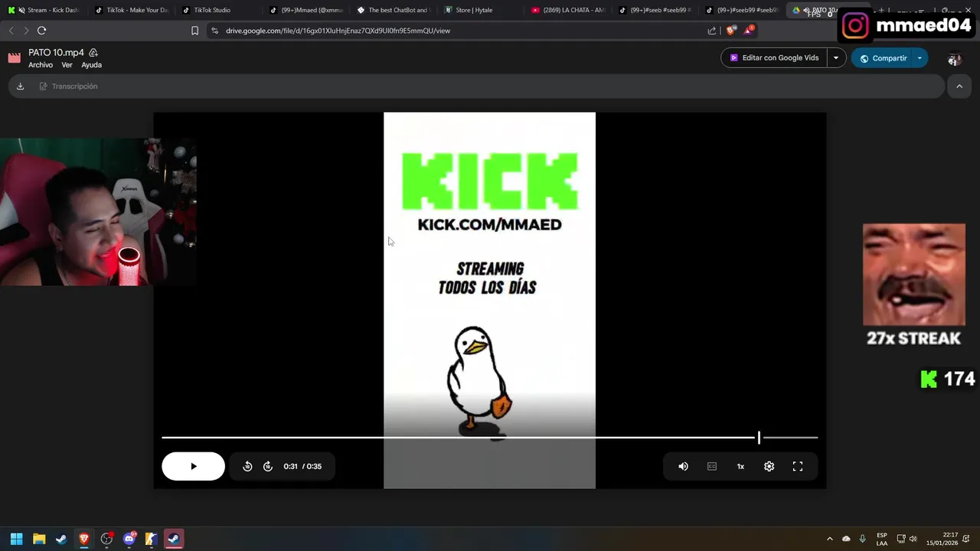View site information icon in address bar

(x=214, y=31)
